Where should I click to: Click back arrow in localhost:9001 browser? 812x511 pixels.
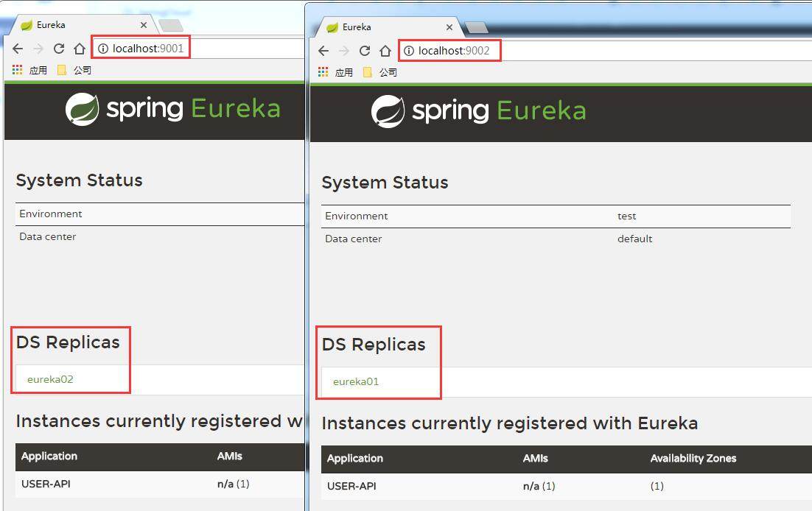click(18, 49)
